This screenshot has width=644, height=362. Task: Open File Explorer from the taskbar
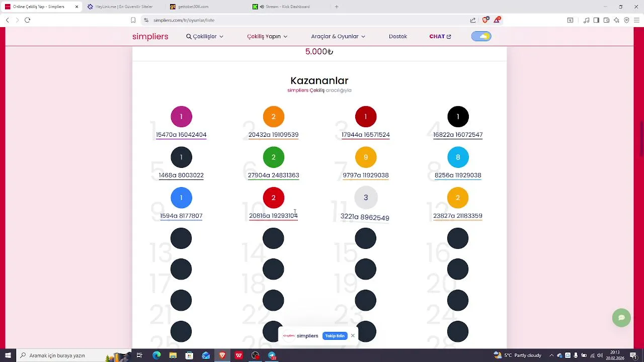173,355
